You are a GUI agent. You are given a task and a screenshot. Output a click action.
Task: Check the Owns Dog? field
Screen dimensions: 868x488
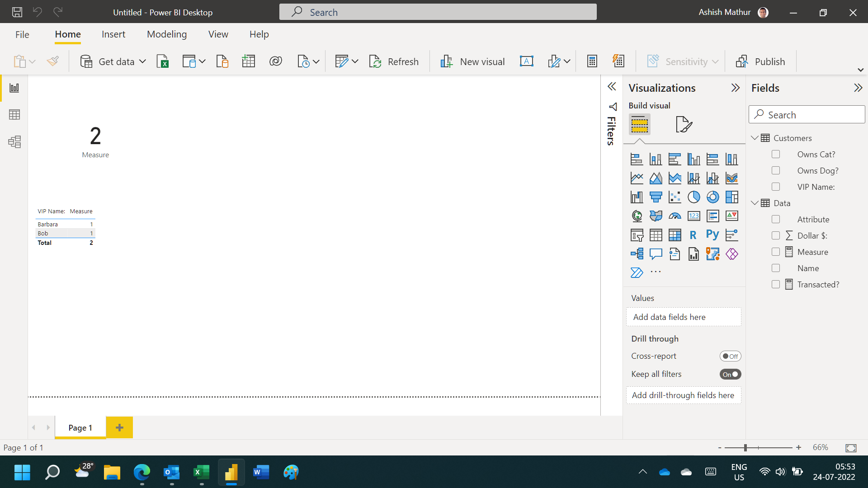pos(776,170)
